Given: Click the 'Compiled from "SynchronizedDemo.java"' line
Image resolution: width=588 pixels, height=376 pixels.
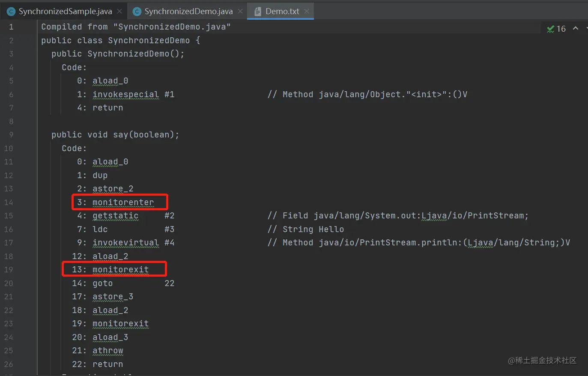Looking at the screenshot, I should (136, 27).
